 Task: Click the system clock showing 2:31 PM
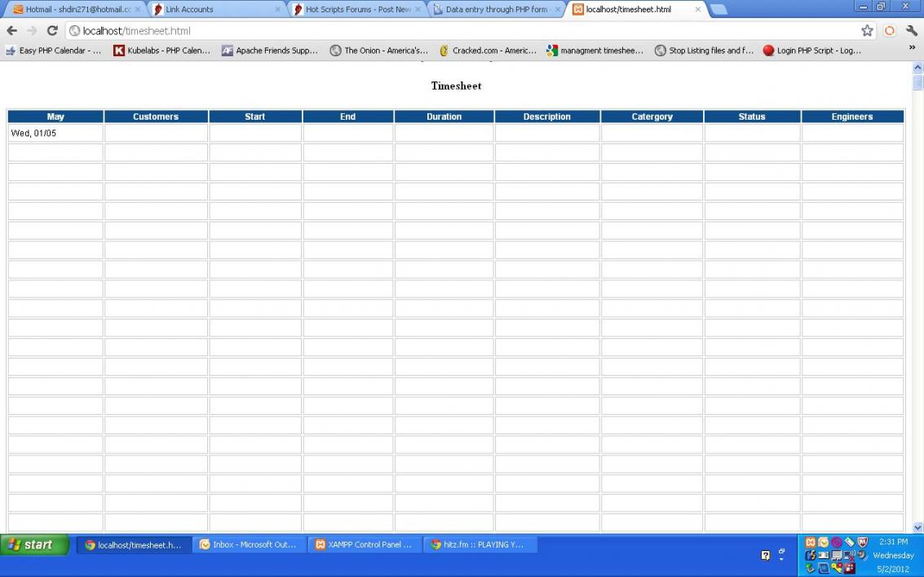893,542
